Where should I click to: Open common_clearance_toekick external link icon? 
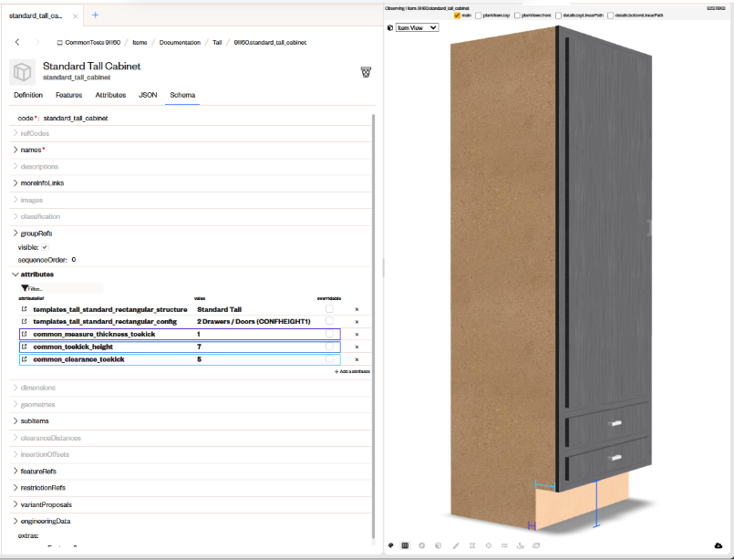(x=25, y=359)
